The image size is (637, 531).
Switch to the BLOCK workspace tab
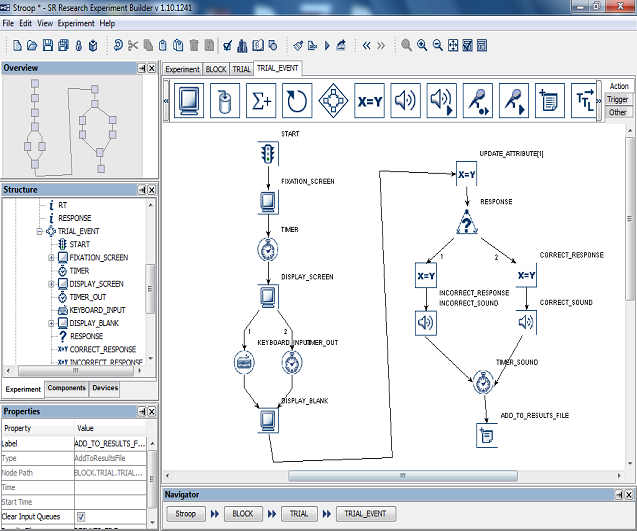point(216,69)
